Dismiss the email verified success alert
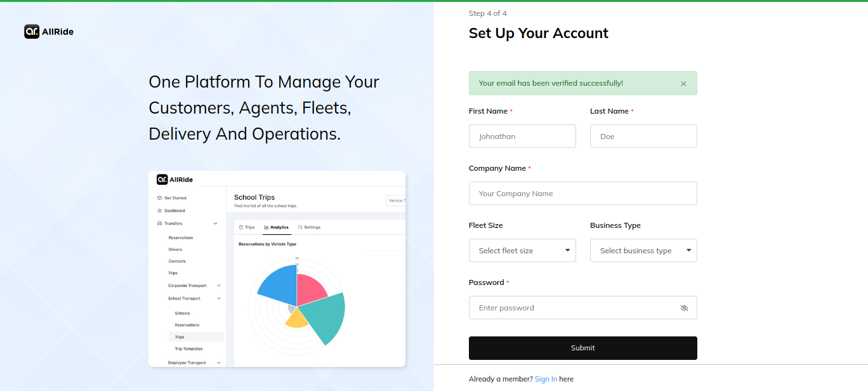868x391 pixels. click(683, 84)
